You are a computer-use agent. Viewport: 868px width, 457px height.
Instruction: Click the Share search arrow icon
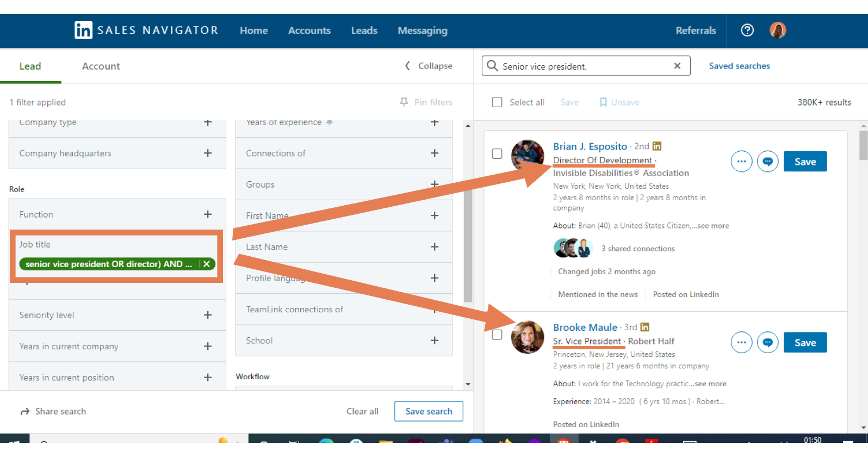point(25,412)
